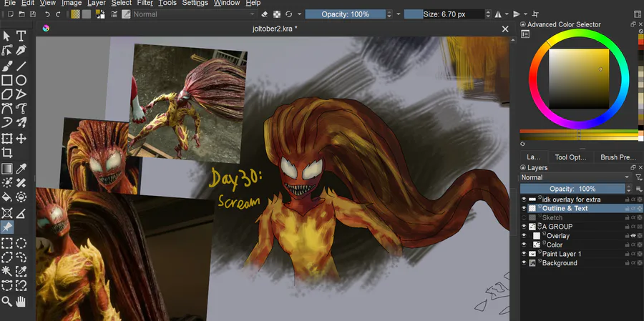Toggle eraser mode in toolbar

click(265, 14)
